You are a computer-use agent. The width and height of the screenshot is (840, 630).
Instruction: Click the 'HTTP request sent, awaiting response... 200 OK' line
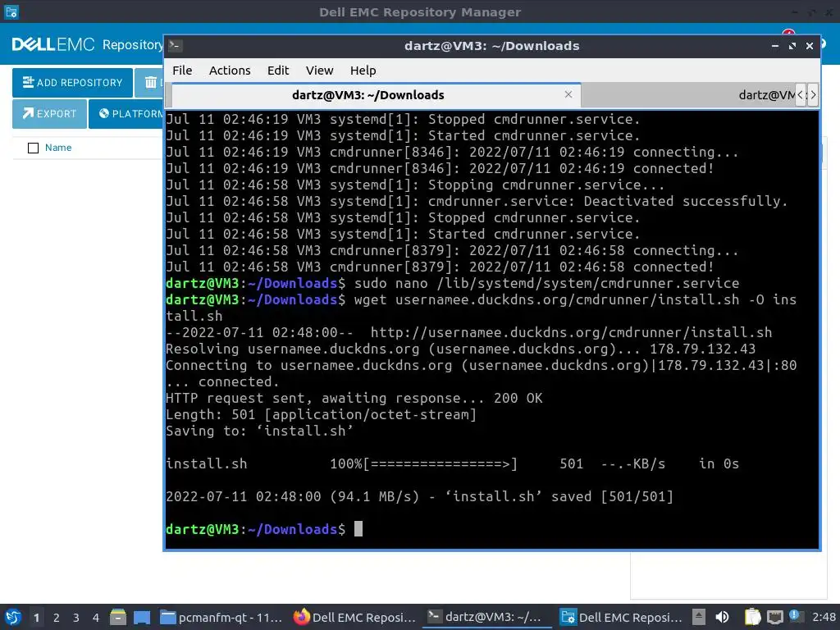tap(354, 398)
